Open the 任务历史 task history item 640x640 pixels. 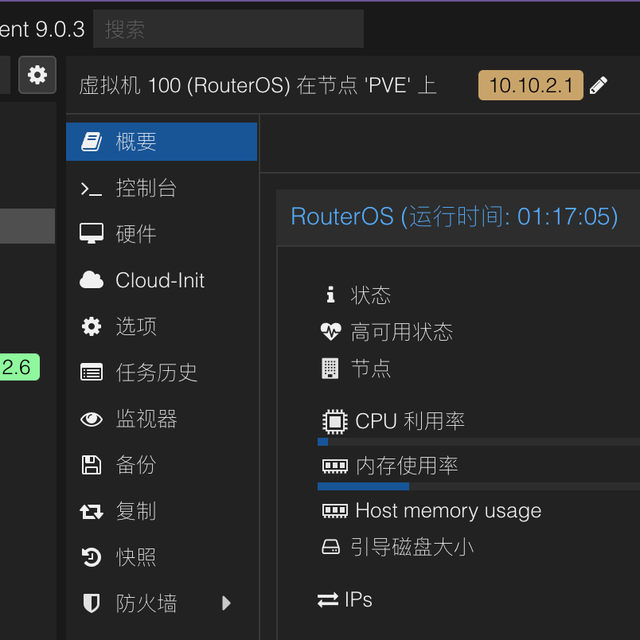(x=161, y=373)
